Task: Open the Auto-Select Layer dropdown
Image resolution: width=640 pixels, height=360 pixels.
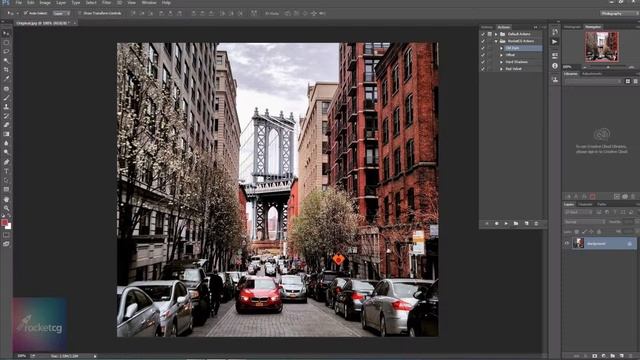Action: [62, 13]
